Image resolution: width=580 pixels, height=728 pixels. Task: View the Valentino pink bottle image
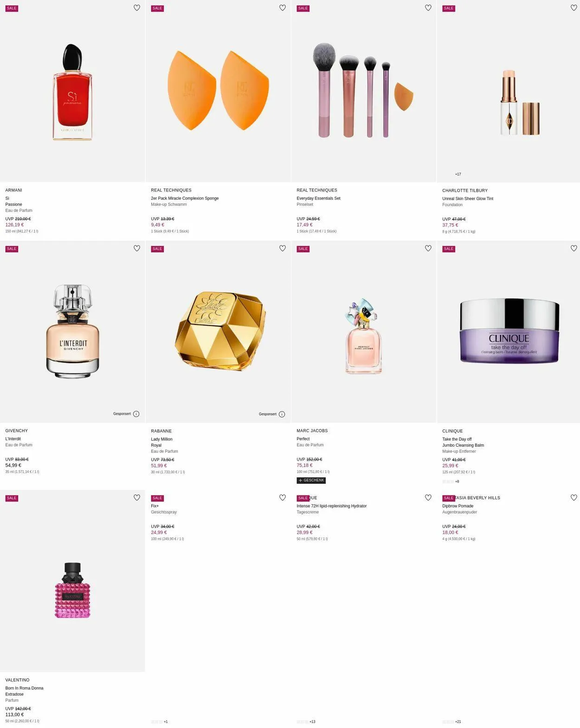point(72,590)
